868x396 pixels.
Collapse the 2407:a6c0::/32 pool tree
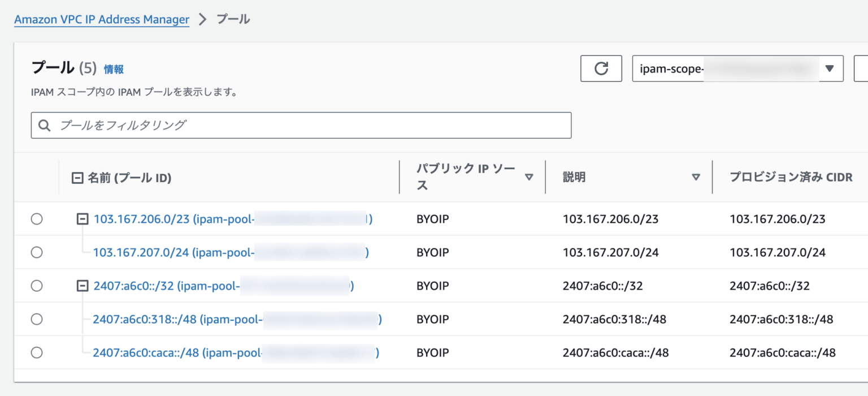tap(82, 286)
